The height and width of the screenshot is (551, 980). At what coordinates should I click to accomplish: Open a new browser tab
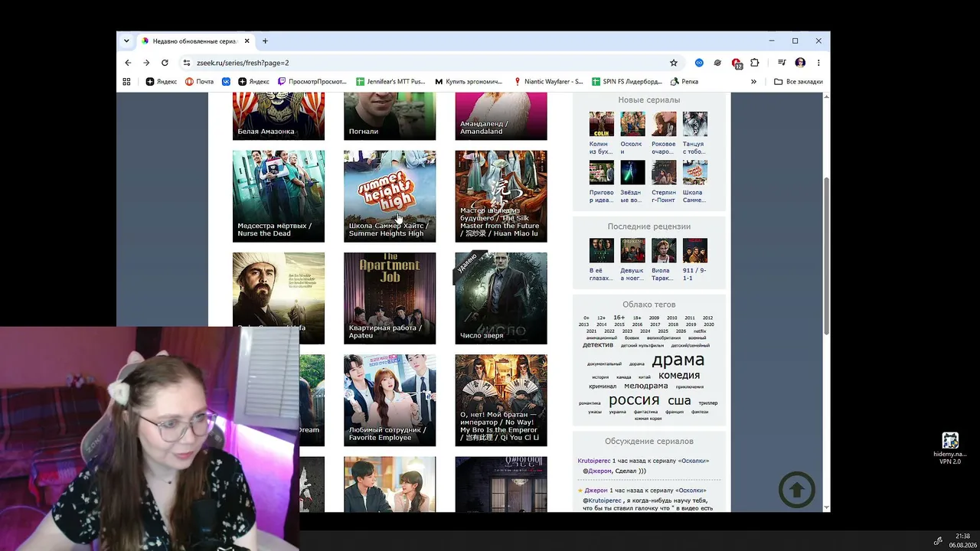265,41
